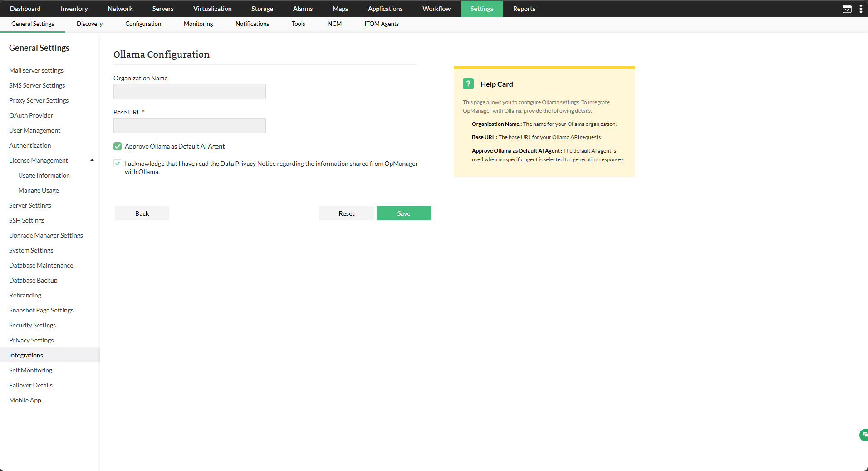Viewport: 868px width, 471px height.
Task: Open Failover Details
Action: tap(31, 385)
